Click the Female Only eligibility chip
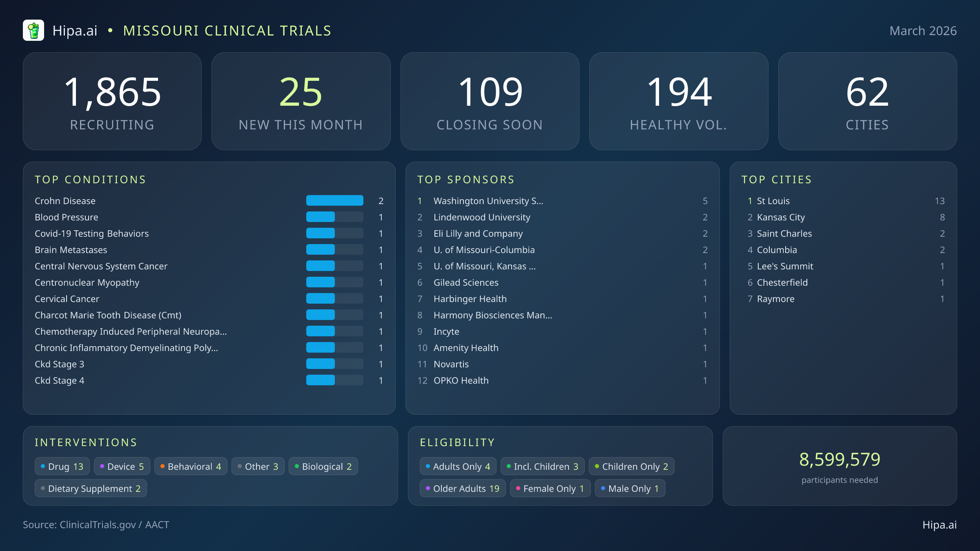 pyautogui.click(x=550, y=488)
